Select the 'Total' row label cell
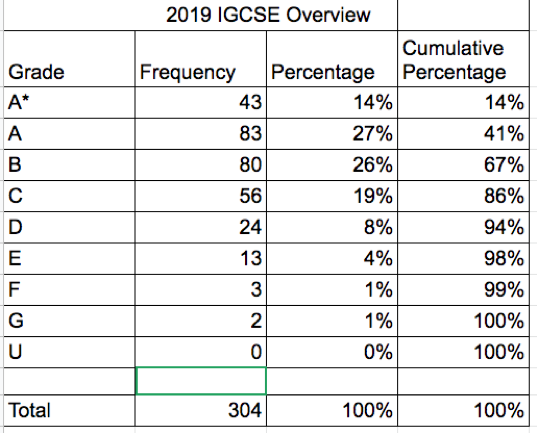The width and height of the screenshot is (537, 433). (69, 410)
